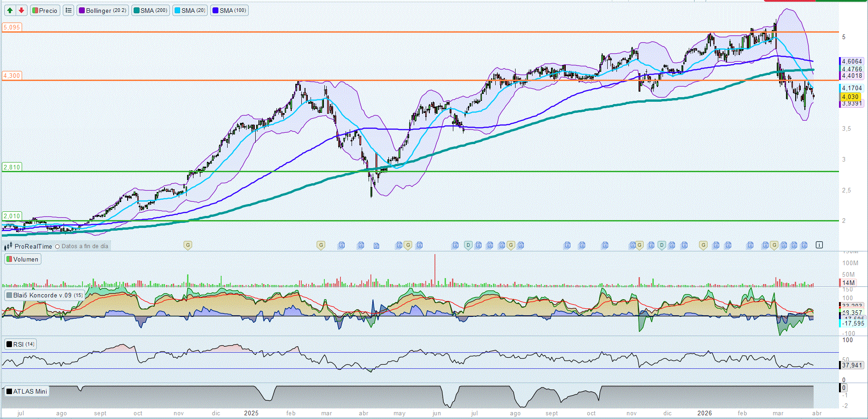The width and height of the screenshot is (868, 419).
Task: Toggle the SMA (20) indicator label
Action: tap(190, 10)
